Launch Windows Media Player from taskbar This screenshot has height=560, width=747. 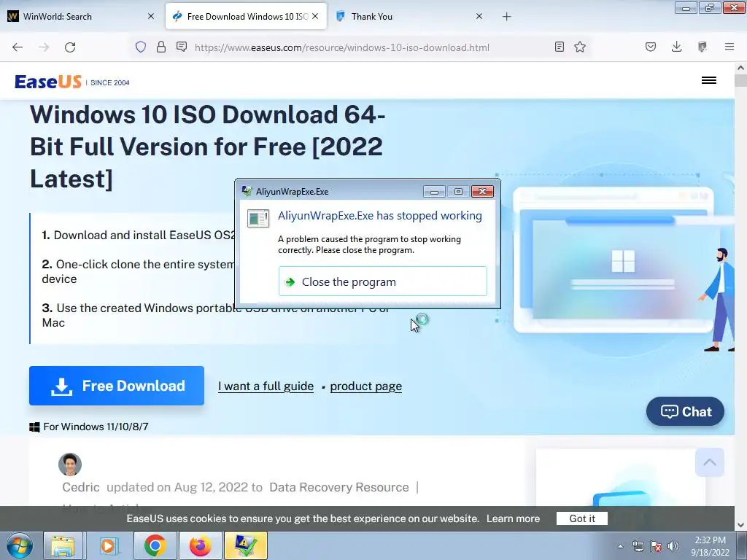[108, 545]
